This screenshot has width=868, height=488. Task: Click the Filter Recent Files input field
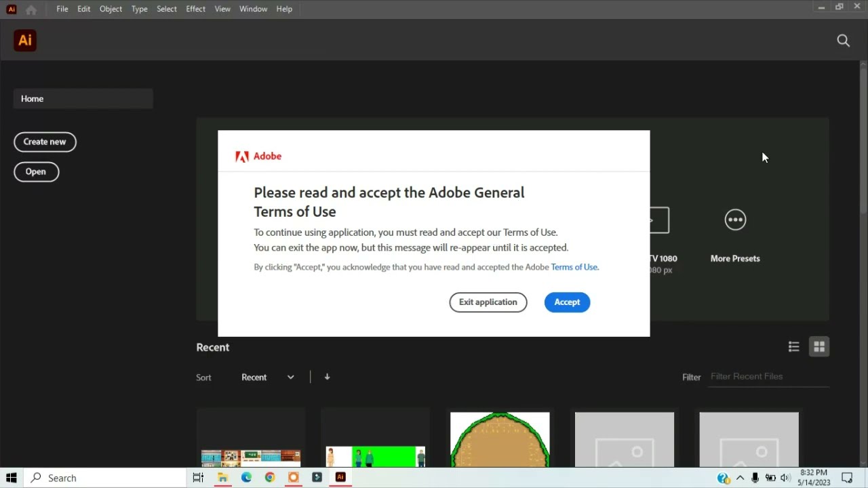click(x=769, y=377)
